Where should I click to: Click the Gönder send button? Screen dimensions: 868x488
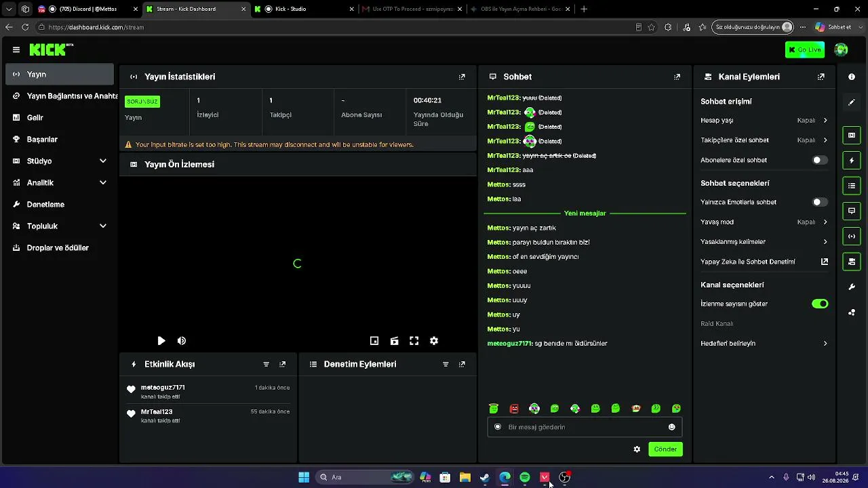click(x=665, y=449)
